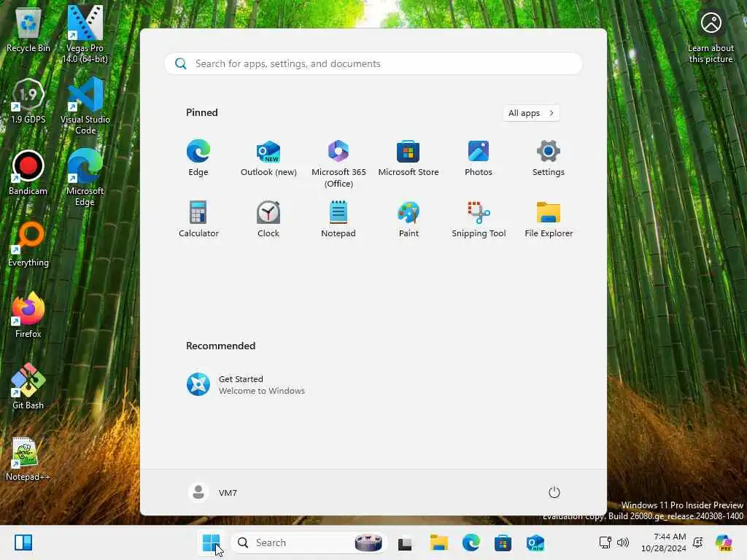Click the taskbar Start button
This screenshot has width=747, height=560.
click(211, 542)
